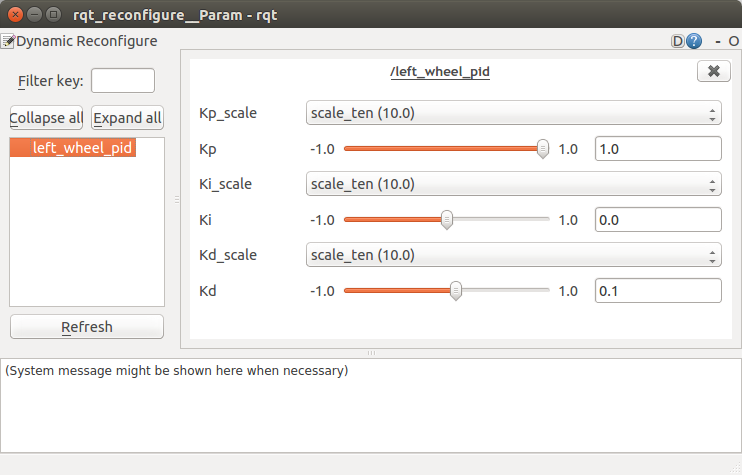Open the Kd_scale dropdown
The image size is (742, 475).
coord(513,255)
